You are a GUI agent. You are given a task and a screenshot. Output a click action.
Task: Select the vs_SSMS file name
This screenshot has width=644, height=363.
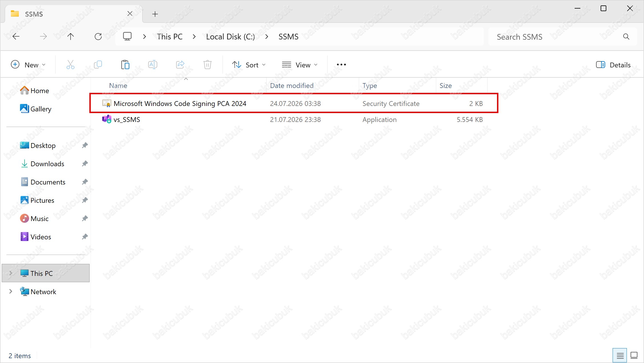(x=127, y=119)
